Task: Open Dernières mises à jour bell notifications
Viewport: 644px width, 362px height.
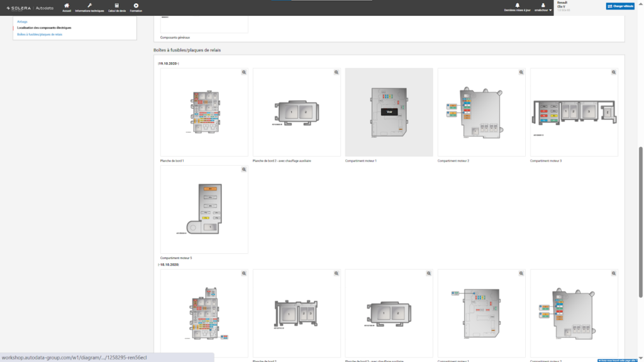Action: coord(517,8)
